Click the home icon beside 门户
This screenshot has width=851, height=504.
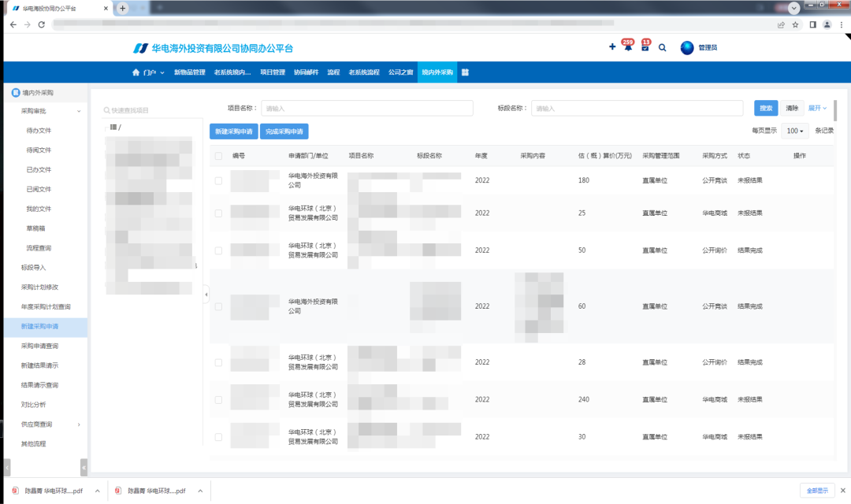(136, 72)
